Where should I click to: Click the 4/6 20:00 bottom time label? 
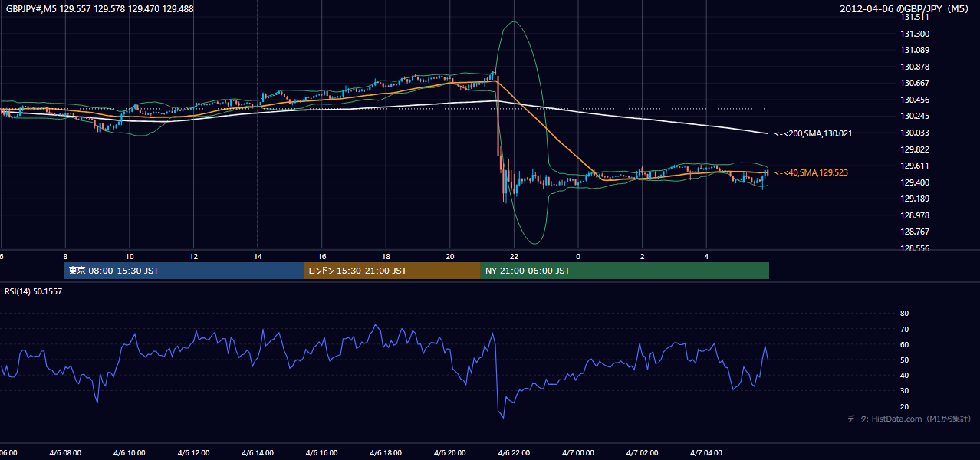(450, 453)
